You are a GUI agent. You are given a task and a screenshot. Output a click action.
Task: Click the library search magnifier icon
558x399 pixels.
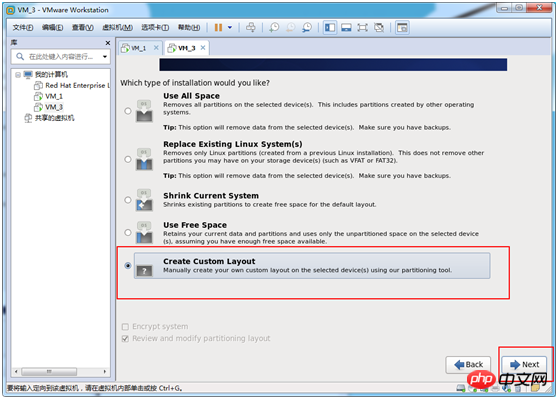point(20,57)
